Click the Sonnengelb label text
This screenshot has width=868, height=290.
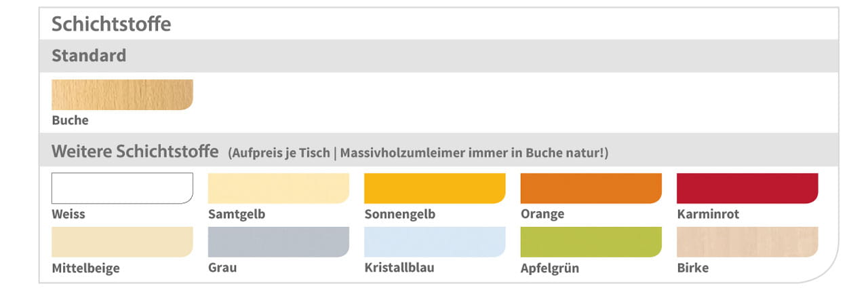[399, 215]
